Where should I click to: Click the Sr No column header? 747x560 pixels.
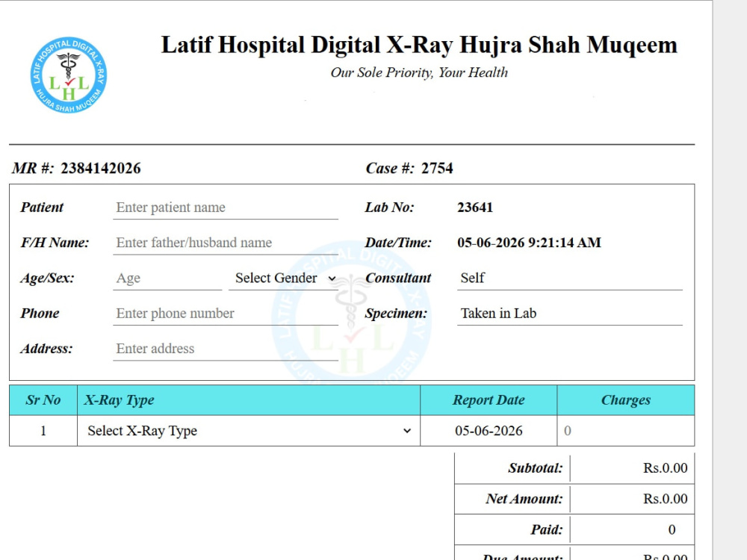click(43, 400)
